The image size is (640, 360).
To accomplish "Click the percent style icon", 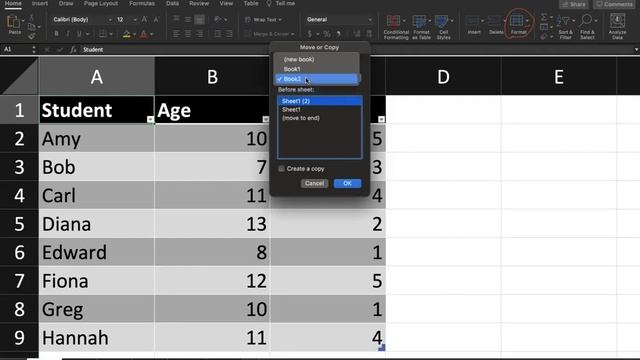I will (327, 34).
